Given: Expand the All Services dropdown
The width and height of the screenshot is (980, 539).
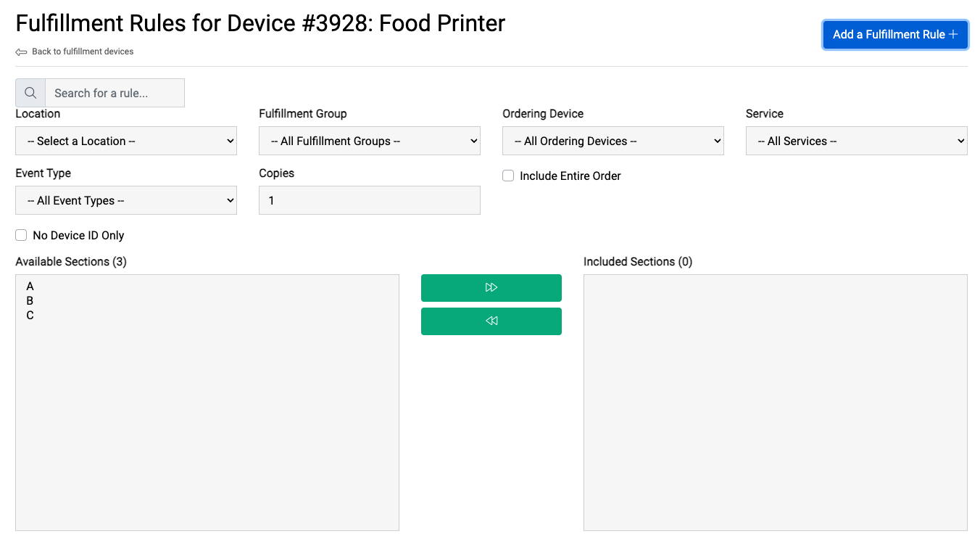Looking at the screenshot, I should coord(857,141).
